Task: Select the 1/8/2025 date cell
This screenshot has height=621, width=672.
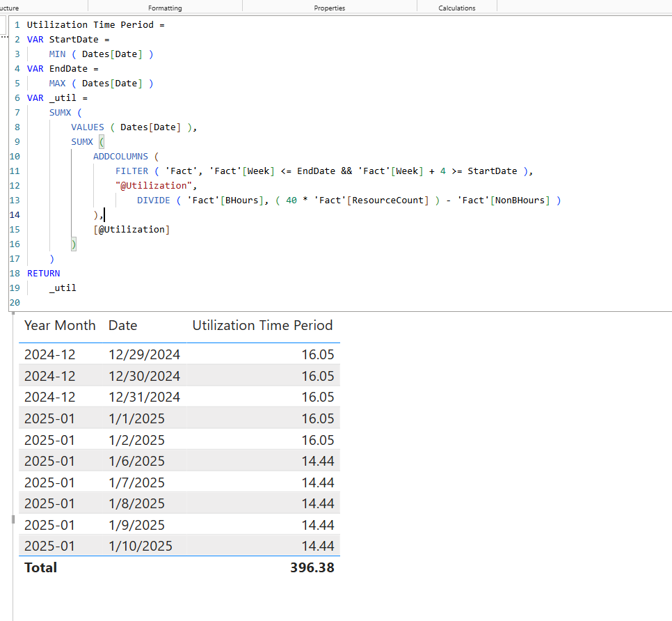Action: coord(137,503)
